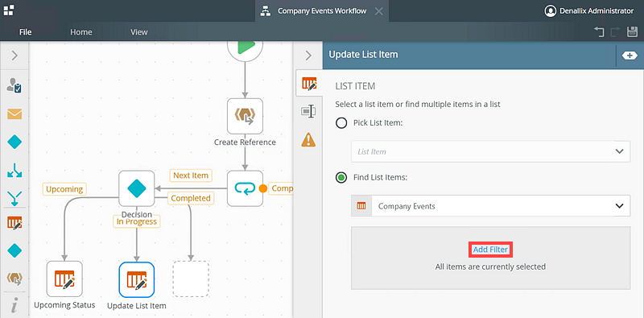
Task: Toggle the context browser plus icon
Action: click(630, 56)
